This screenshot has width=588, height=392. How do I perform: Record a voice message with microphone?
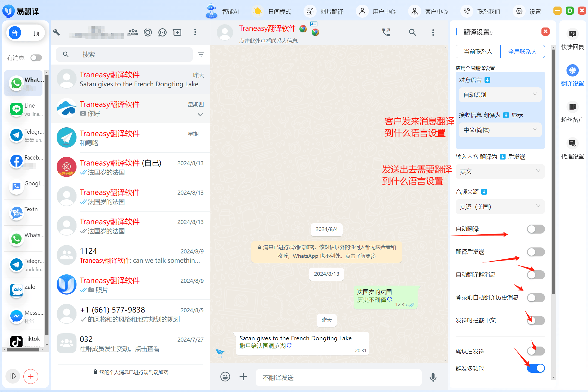[x=433, y=377]
